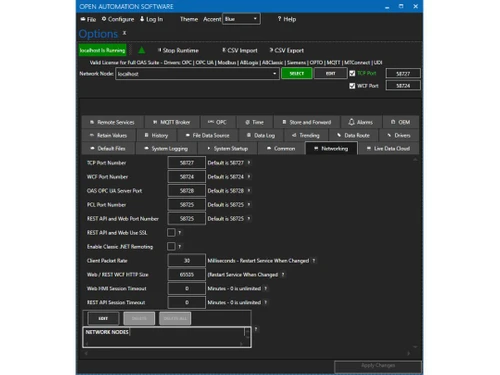The height and width of the screenshot is (375, 500).
Task: Switch to the Data Route tab
Action: tap(353, 135)
